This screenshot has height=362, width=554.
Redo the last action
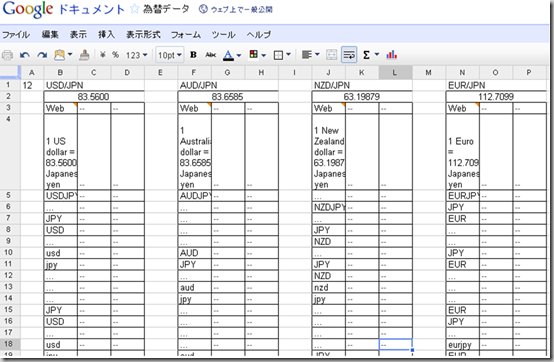pos(42,55)
